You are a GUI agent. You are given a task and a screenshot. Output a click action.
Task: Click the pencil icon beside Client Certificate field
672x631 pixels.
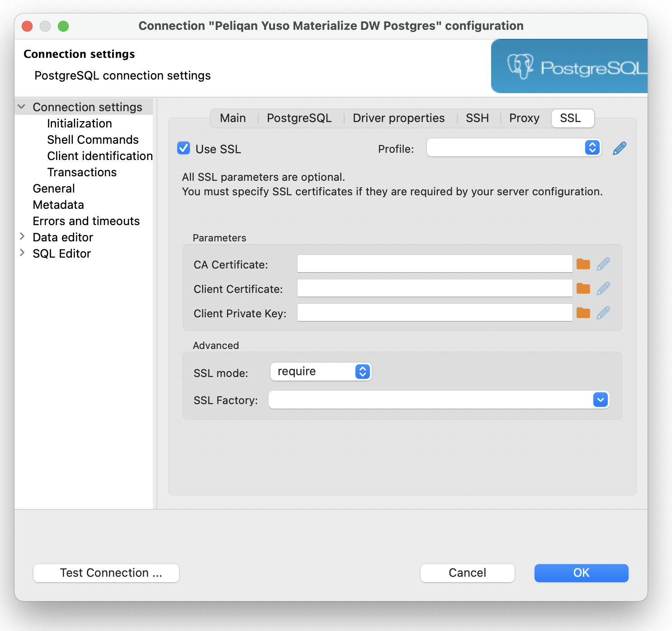click(x=603, y=288)
